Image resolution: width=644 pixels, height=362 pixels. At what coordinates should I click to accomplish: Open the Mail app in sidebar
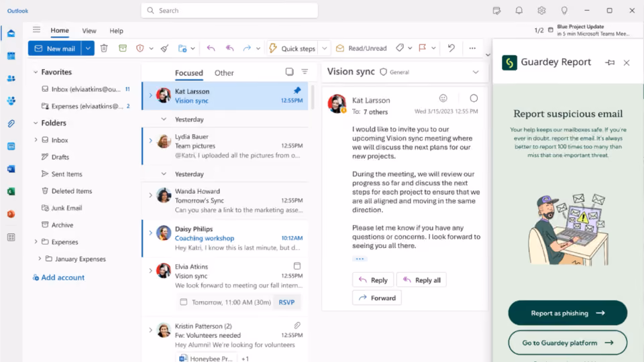pyautogui.click(x=11, y=34)
